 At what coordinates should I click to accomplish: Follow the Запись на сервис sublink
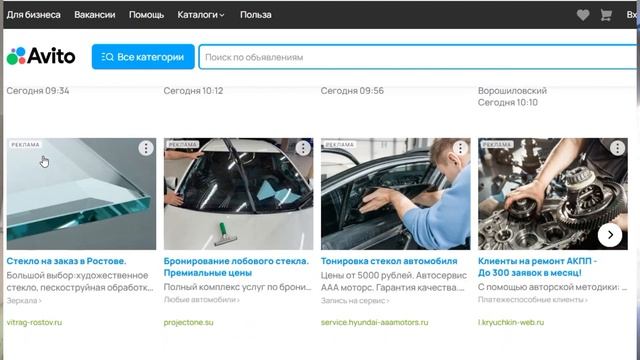click(355, 300)
